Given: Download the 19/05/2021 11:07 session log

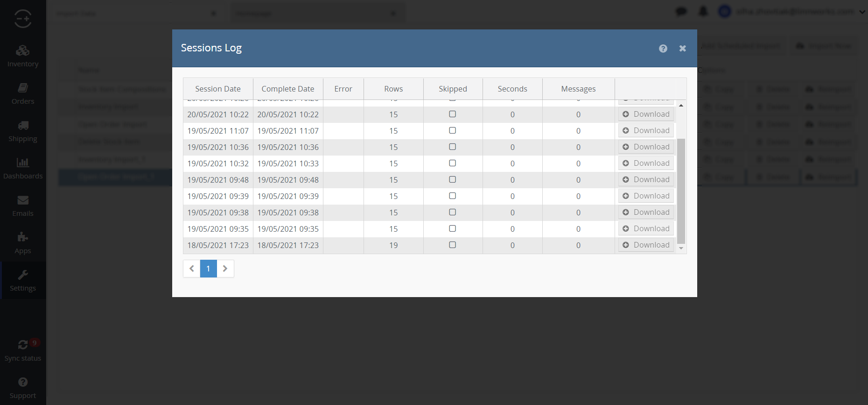Looking at the screenshot, I should tap(646, 130).
